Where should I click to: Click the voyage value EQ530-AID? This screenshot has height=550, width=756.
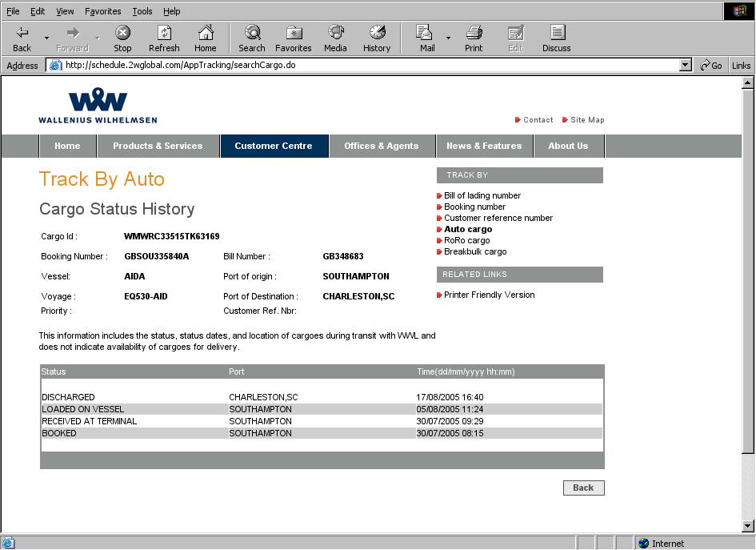(146, 296)
